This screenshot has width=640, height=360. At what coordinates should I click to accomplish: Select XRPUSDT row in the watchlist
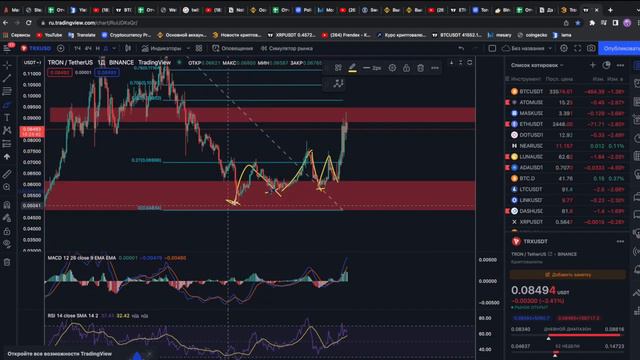[567, 222]
